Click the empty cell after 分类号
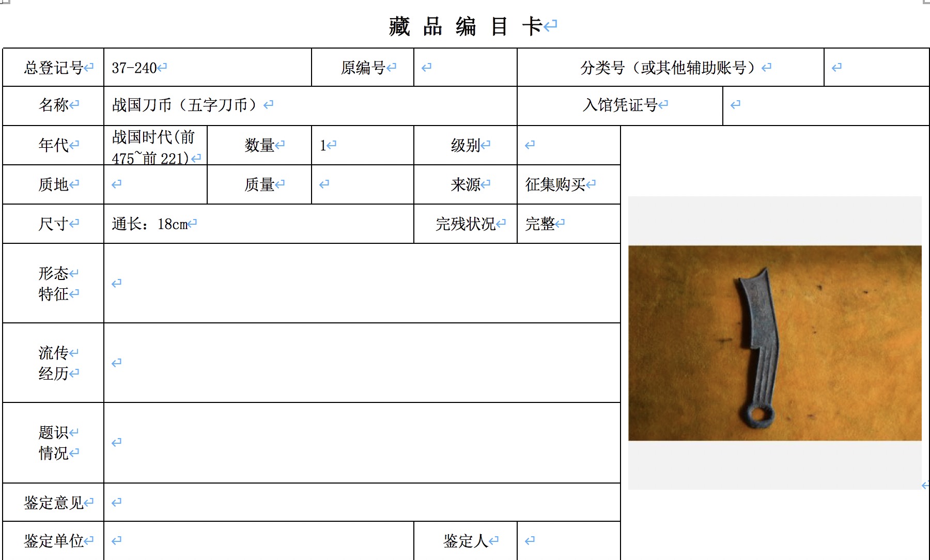The width and height of the screenshot is (930, 560). point(877,67)
